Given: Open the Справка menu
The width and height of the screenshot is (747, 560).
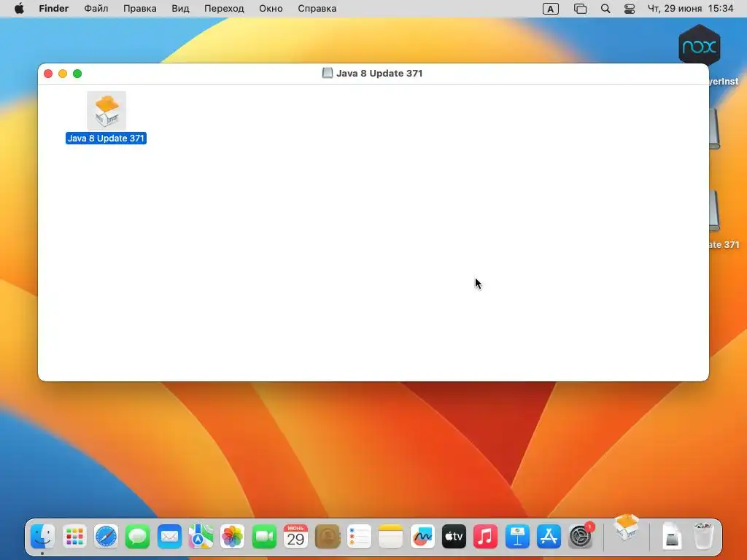Looking at the screenshot, I should (x=317, y=9).
